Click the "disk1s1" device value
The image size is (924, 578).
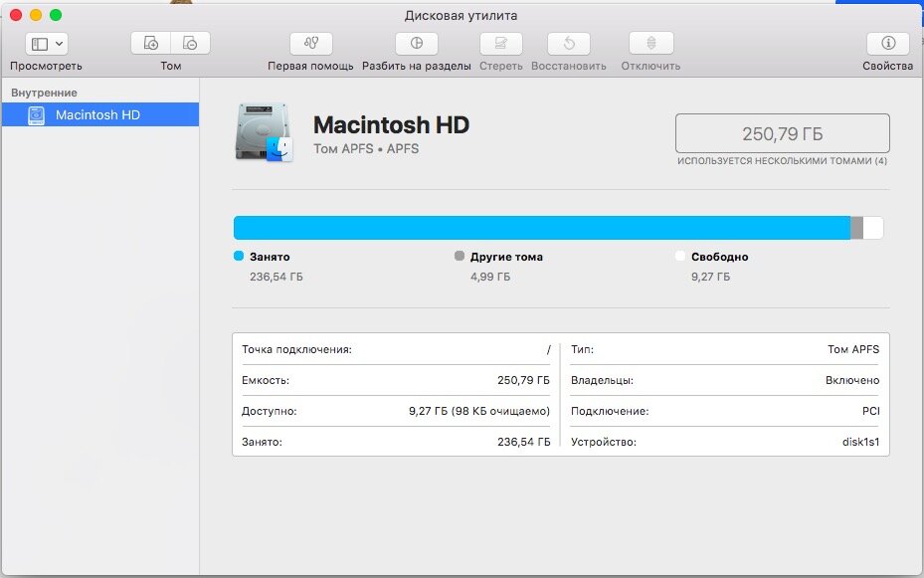[860, 442]
